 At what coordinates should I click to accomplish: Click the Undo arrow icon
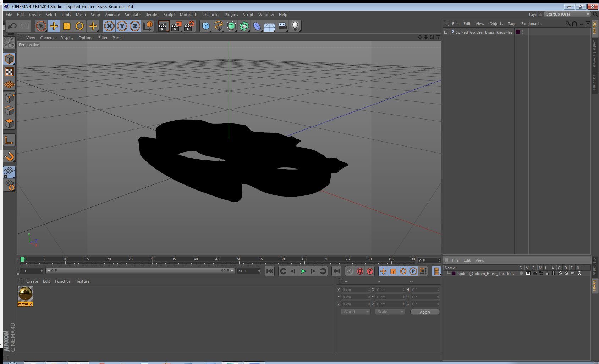12,26
